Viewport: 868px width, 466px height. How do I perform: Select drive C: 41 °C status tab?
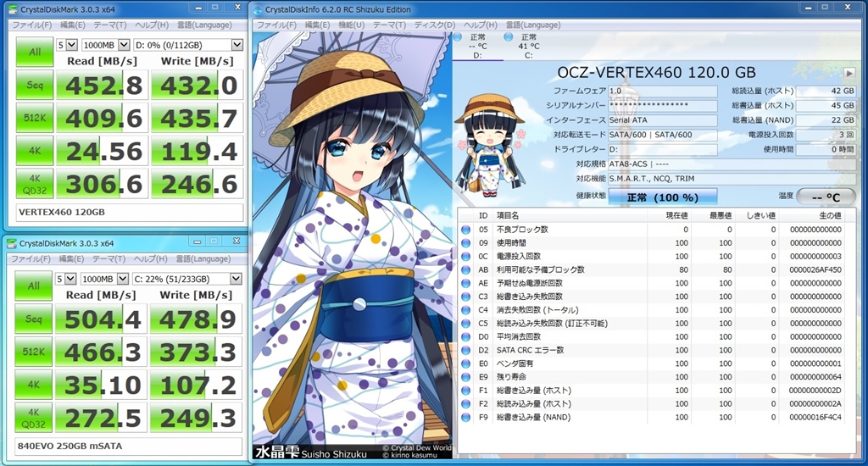[528, 46]
